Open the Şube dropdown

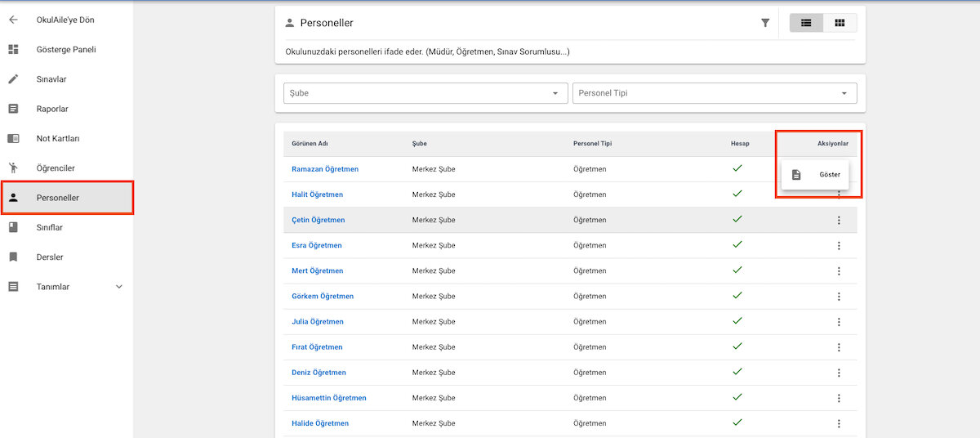point(425,93)
